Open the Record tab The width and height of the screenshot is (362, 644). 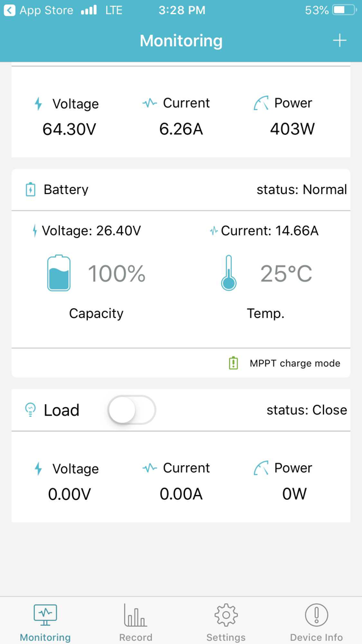(136, 623)
